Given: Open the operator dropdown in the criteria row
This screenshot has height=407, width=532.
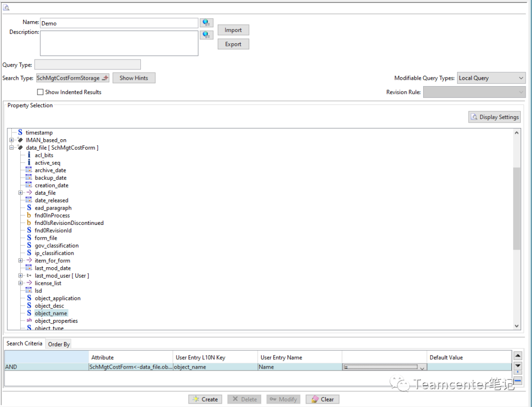Looking at the screenshot, I should [x=422, y=367].
